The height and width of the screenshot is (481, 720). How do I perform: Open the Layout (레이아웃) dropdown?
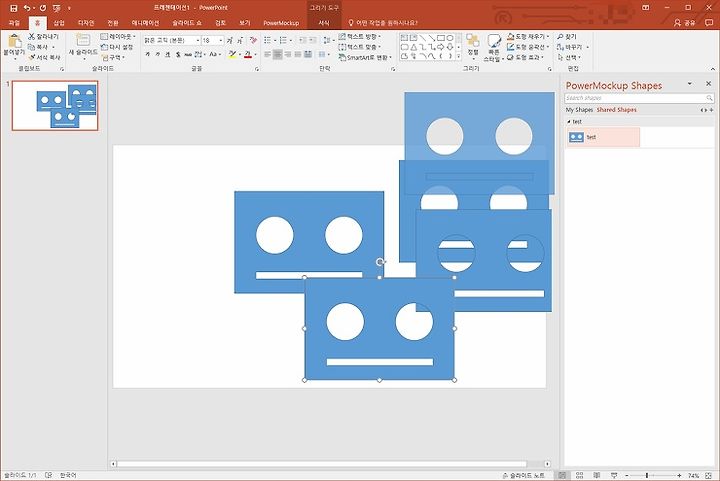(118, 36)
